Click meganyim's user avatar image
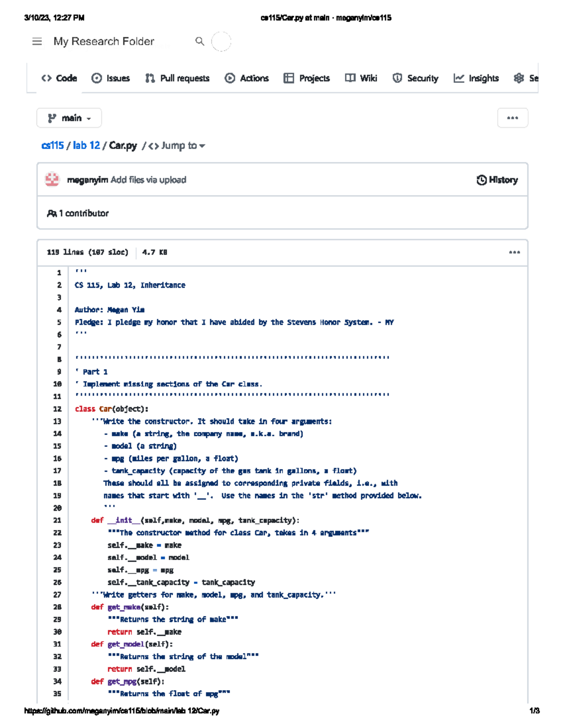The height and width of the screenshot is (728, 563). coord(52,180)
